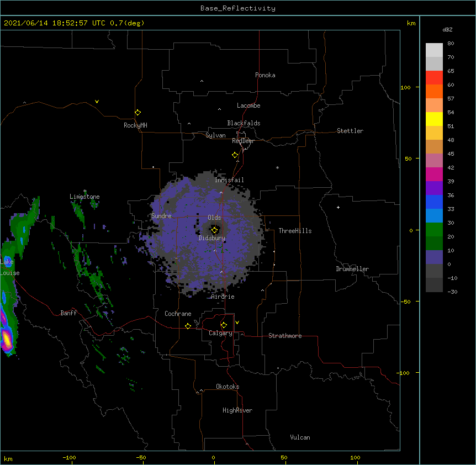Image resolution: width=476 pixels, height=465 pixels.
Task: Click the timestamp 2021/06/14 18:52:57 UTC
Action: coord(54,23)
